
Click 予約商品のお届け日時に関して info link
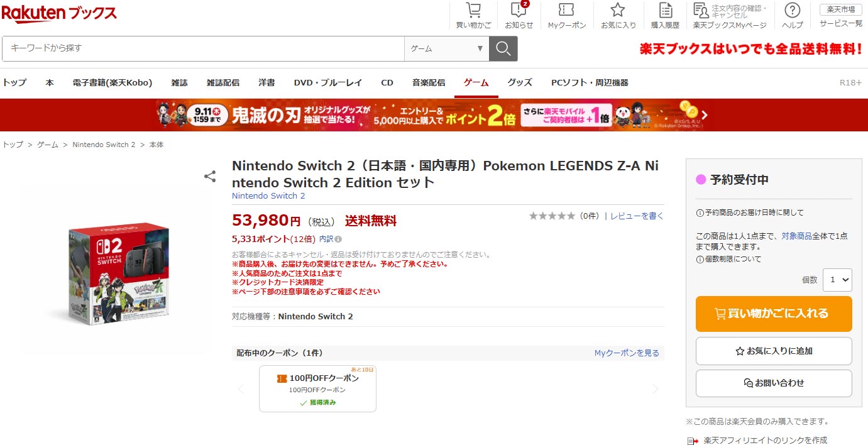(750, 212)
